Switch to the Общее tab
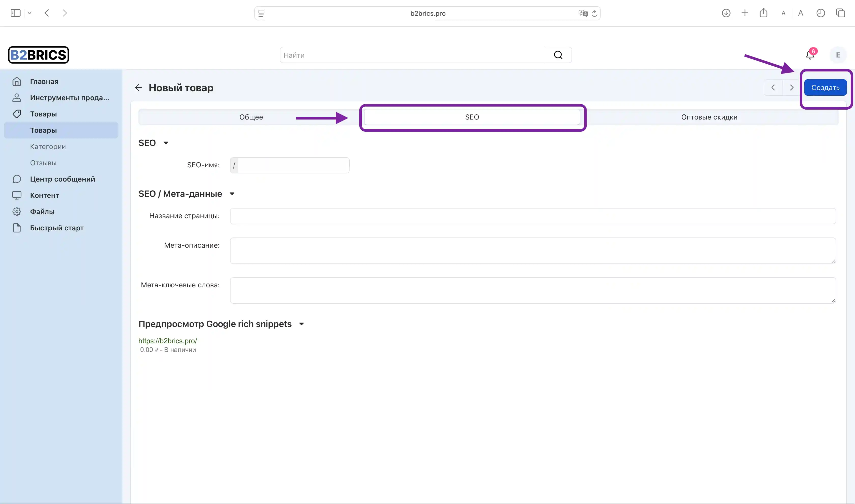 tap(251, 117)
